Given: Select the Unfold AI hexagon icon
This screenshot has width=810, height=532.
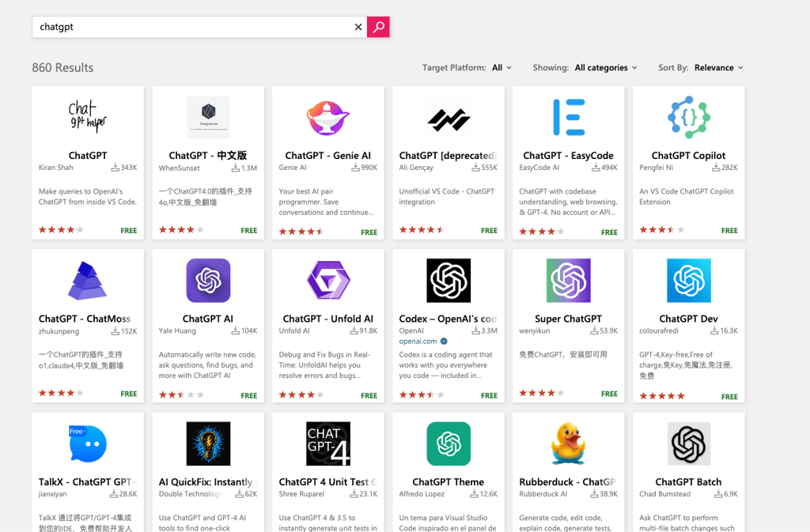Looking at the screenshot, I should point(328,281).
